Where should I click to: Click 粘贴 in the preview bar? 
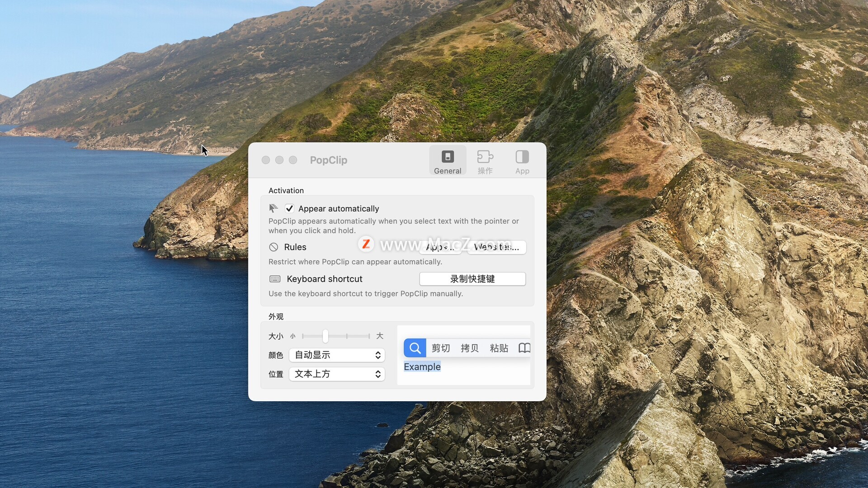(x=499, y=348)
